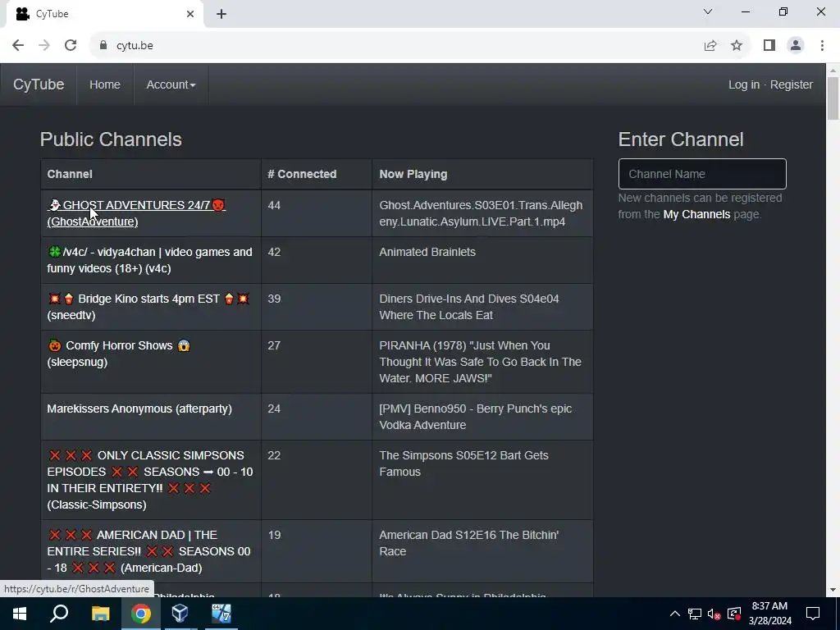Click the 44 connected count
Screen dimensions: 840x630
point(274,205)
